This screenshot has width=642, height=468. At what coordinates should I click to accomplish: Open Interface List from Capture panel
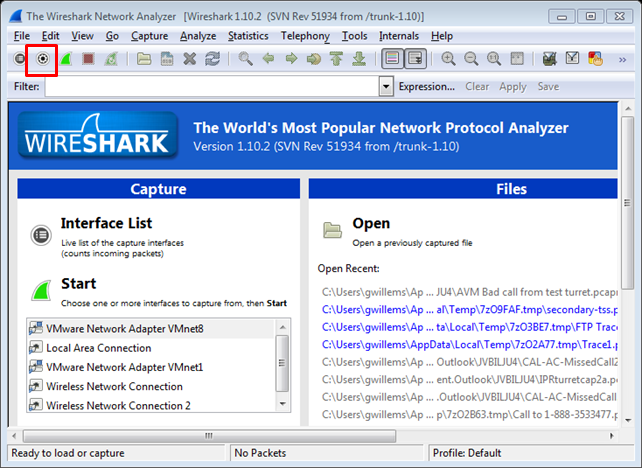click(x=106, y=223)
